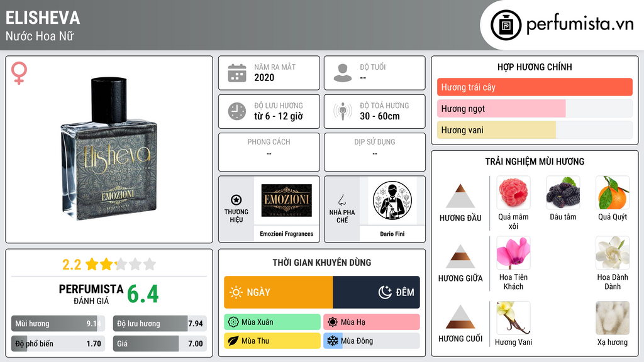
Task: Click the Mùi hương 9.14 rating bar
Action: 58,324
